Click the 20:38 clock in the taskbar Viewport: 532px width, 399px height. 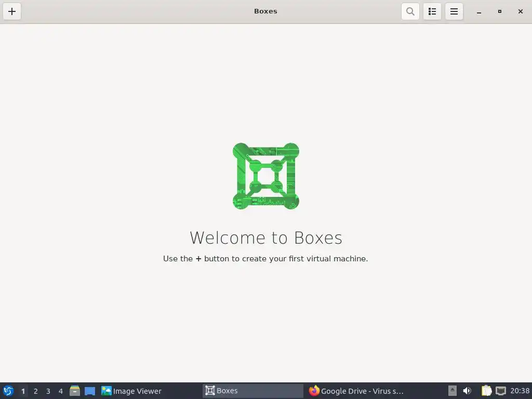pyautogui.click(x=520, y=391)
